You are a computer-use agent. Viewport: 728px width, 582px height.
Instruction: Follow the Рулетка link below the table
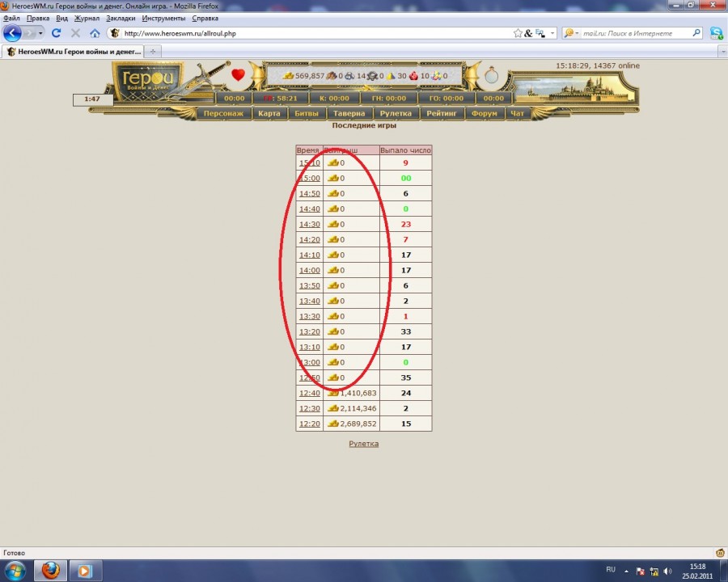pos(363,444)
